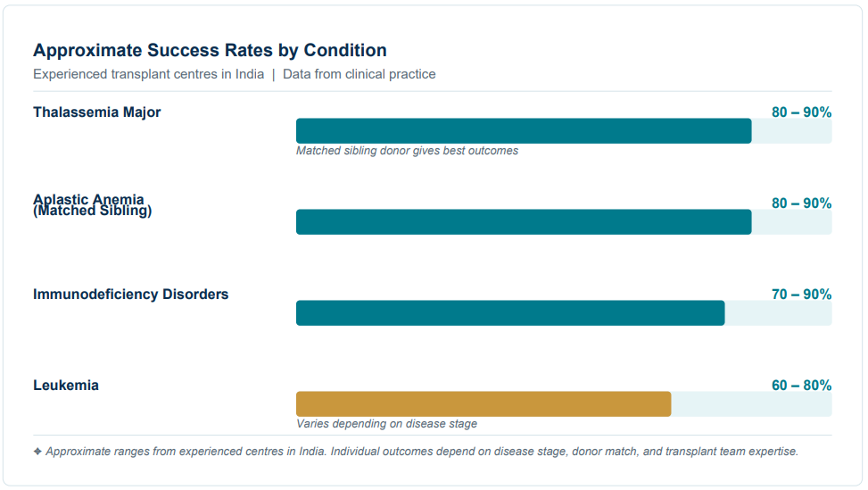The height and width of the screenshot is (490, 868).
Task: Click the 80 – 90% value for Aplastic Anemia
Action: [801, 203]
